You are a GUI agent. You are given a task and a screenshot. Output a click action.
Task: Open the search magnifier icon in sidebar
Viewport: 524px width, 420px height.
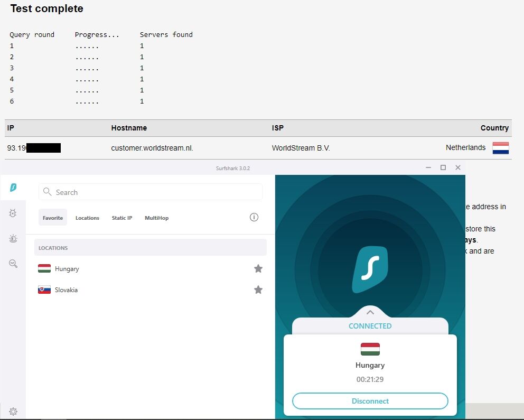(x=13, y=264)
